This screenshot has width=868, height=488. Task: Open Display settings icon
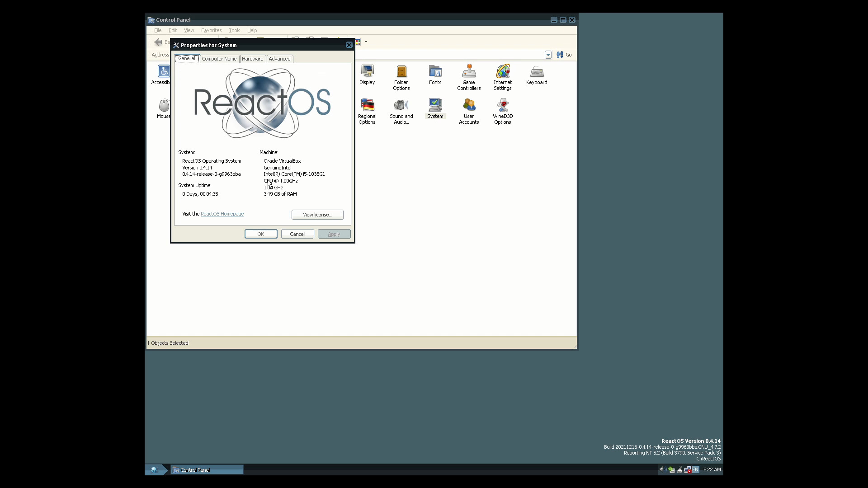pos(367,71)
